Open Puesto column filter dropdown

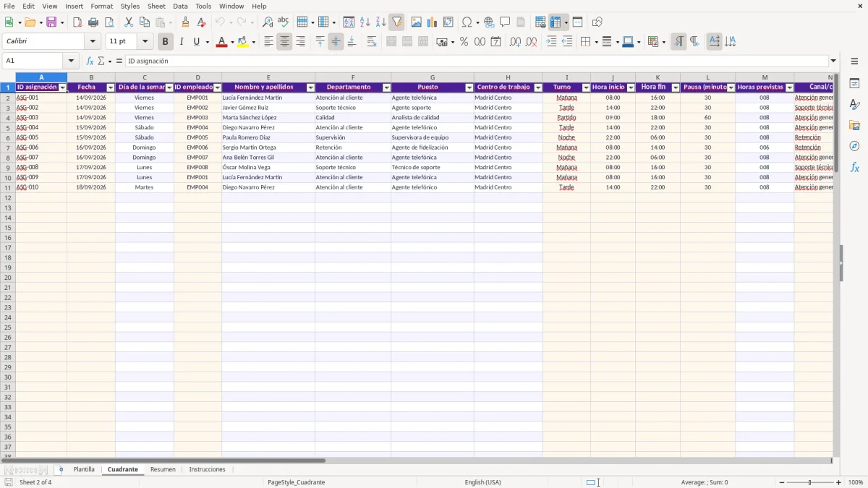469,87
